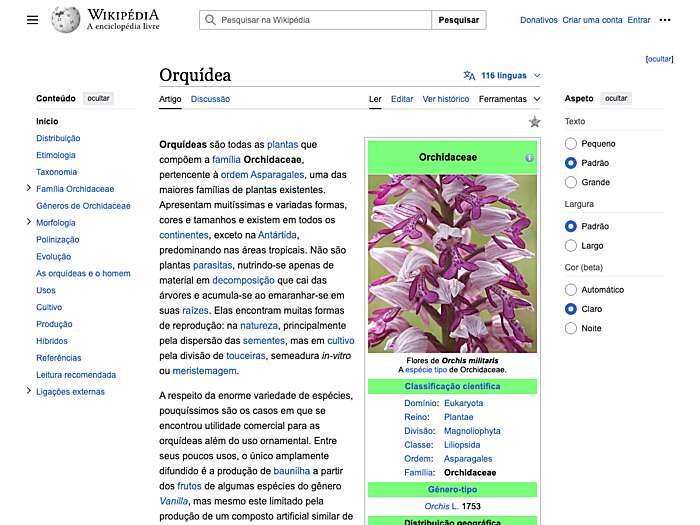Click the language translation icon

tap(469, 75)
